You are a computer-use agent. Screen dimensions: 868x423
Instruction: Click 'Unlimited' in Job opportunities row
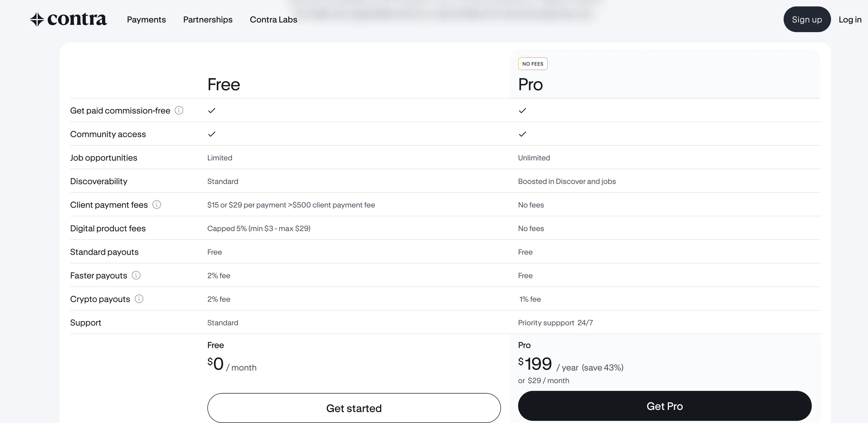(534, 158)
